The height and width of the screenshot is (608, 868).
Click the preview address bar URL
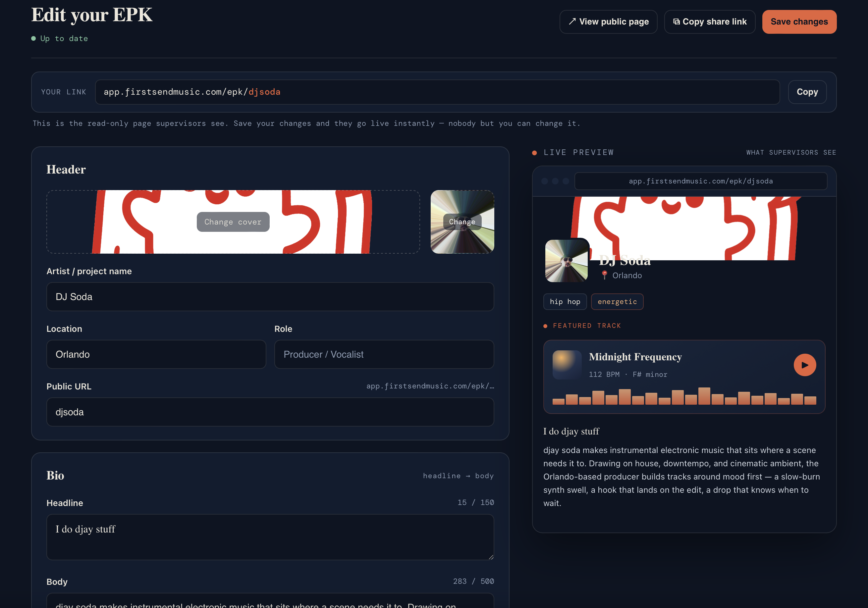coord(700,181)
